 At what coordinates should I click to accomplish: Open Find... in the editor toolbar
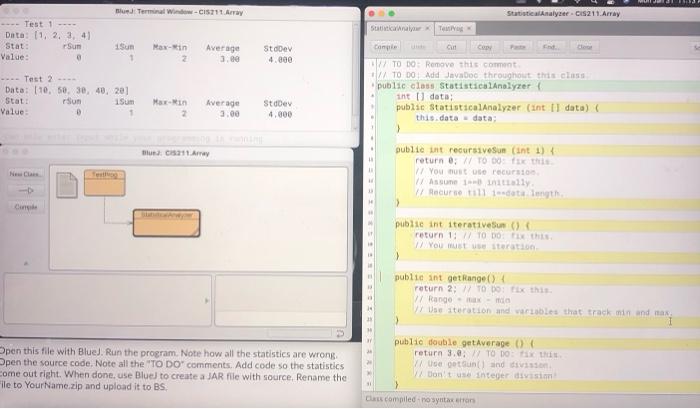(550, 47)
